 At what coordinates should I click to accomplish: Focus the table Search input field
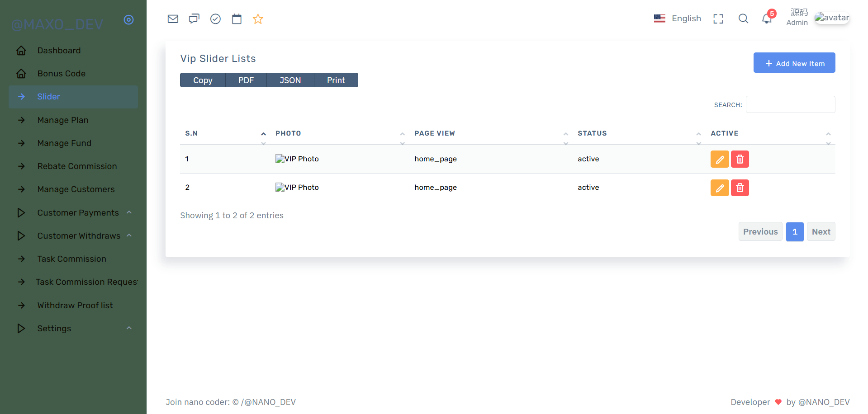pos(790,104)
